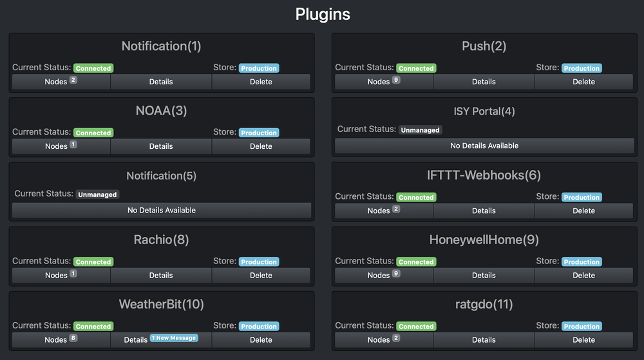Open Nodes for IFTTT-Webhooks(6)

point(384,211)
